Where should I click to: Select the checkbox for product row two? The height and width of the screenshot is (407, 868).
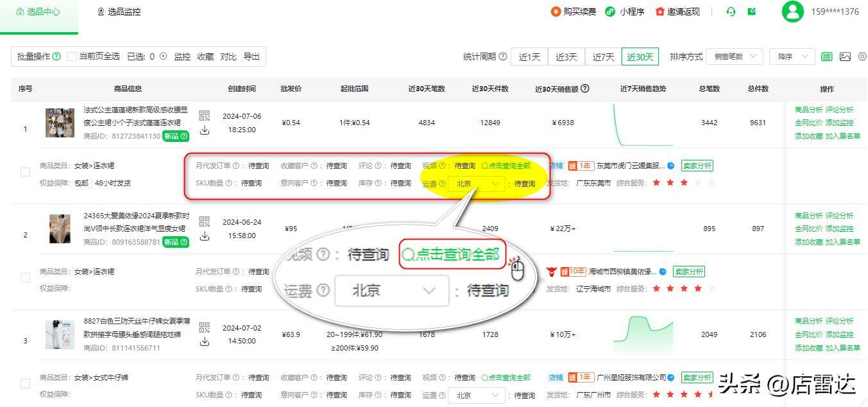pos(26,277)
